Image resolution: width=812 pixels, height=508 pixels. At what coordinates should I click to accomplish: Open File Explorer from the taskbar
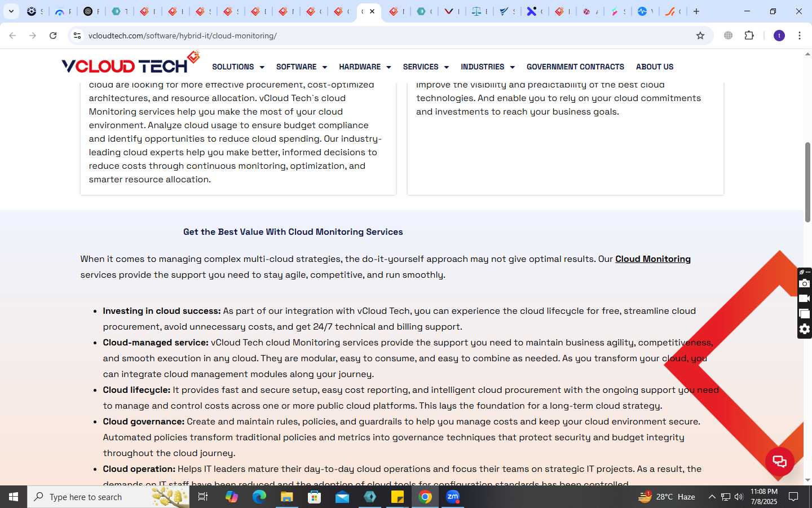point(286,497)
